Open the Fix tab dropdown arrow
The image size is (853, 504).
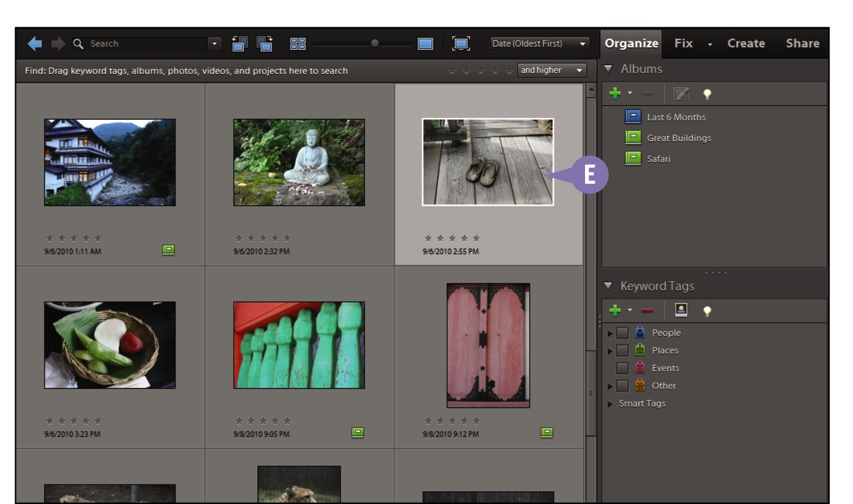[709, 44]
